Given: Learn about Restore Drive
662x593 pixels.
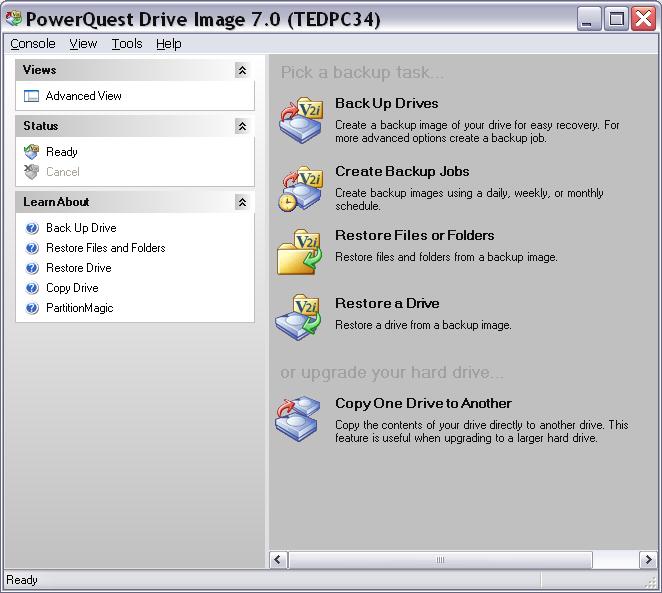Looking at the screenshot, I should (x=79, y=268).
